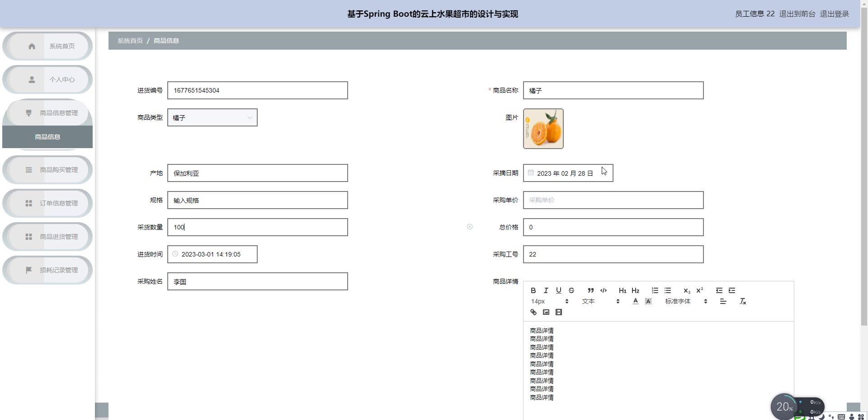Open the 商品类型 dropdown showing 橘子
Image resolution: width=868 pixels, height=420 pixels.
tap(212, 117)
